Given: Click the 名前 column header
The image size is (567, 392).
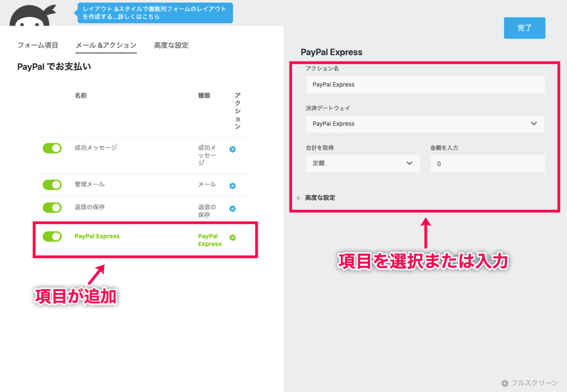Looking at the screenshot, I should pos(81,96).
